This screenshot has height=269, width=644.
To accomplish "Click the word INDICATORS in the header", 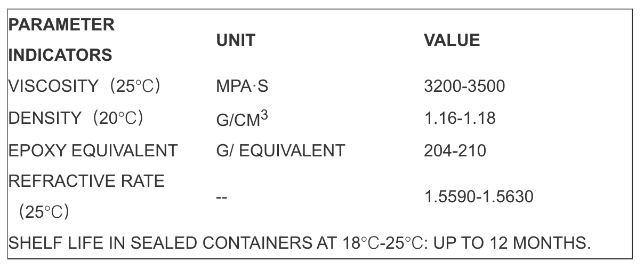I will pos(61,55).
